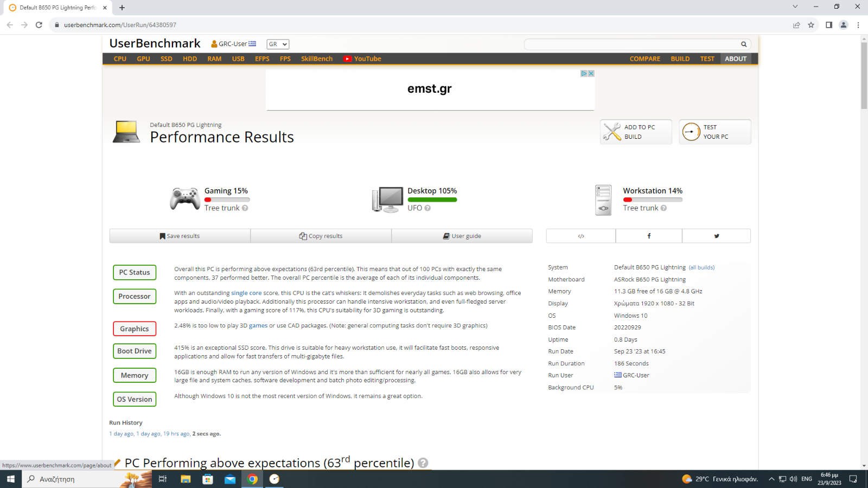The image size is (868, 488).
Task: Click help icon beside PC Performing above expectations heading
Action: 423,463
